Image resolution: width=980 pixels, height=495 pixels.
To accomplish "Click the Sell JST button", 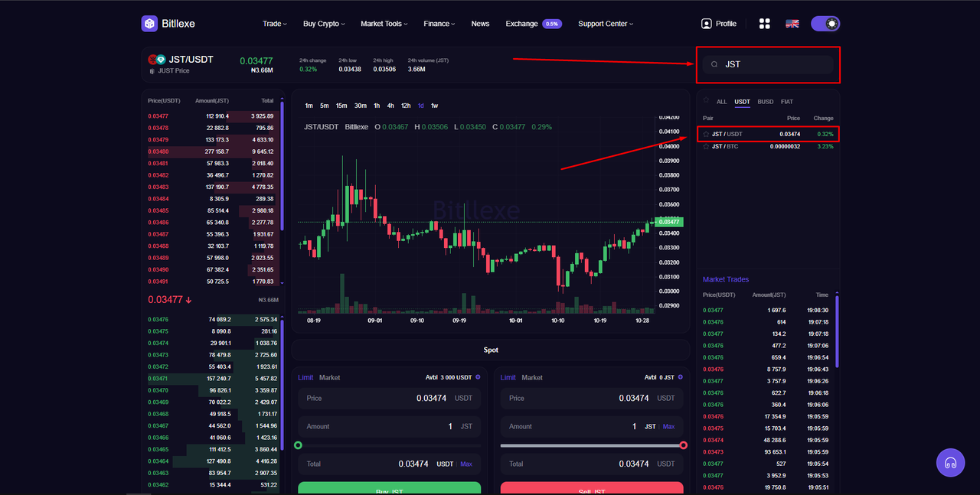I will point(592,488).
